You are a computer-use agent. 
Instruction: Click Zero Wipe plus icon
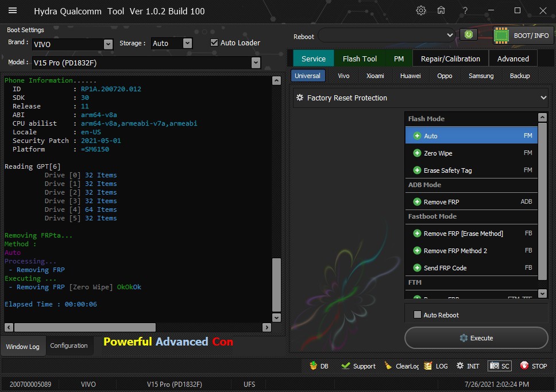418,153
